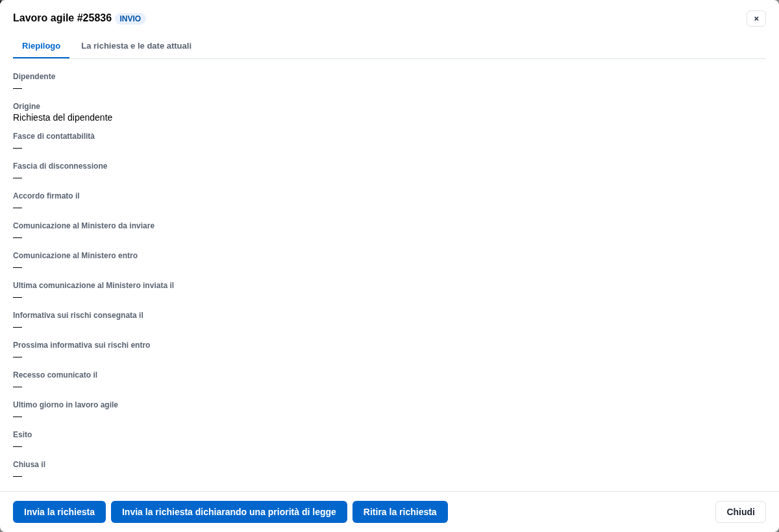Click 'Prossima informativa sui rischi entro' label
The width and height of the screenshot is (779, 532).
point(82,345)
